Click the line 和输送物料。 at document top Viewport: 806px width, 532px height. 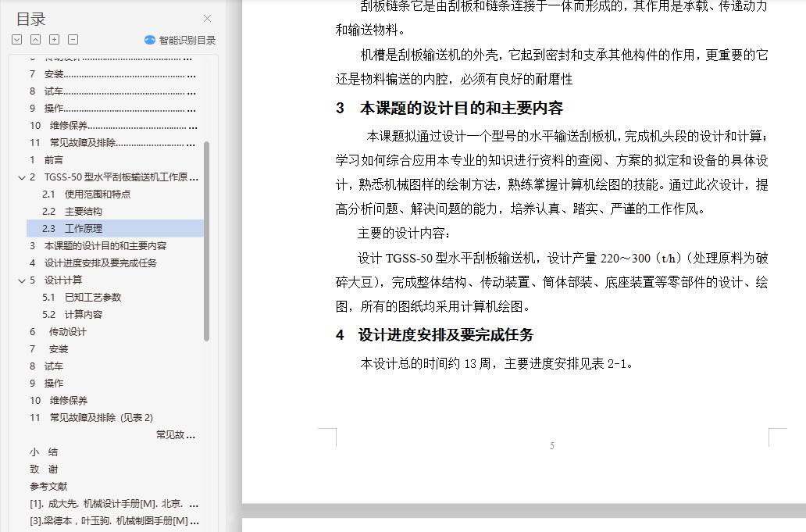point(371,30)
